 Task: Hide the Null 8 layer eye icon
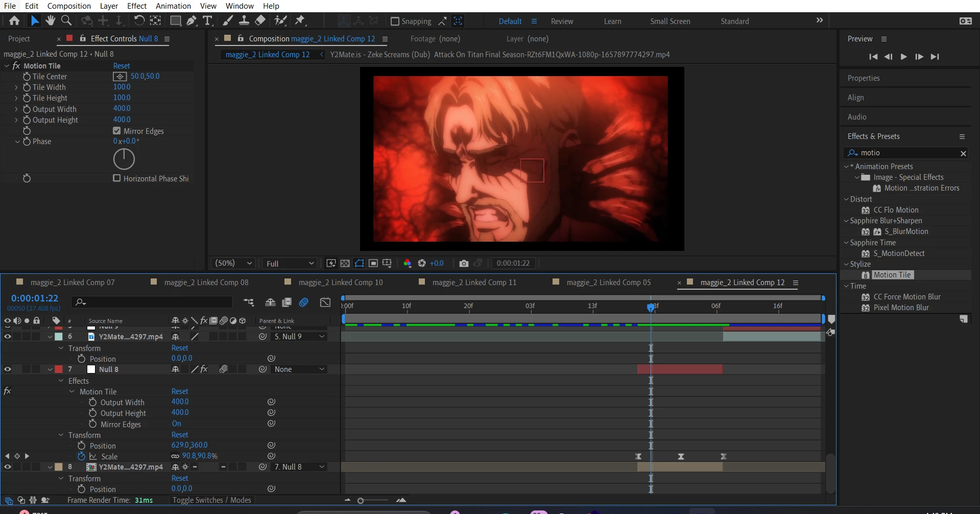[8, 369]
